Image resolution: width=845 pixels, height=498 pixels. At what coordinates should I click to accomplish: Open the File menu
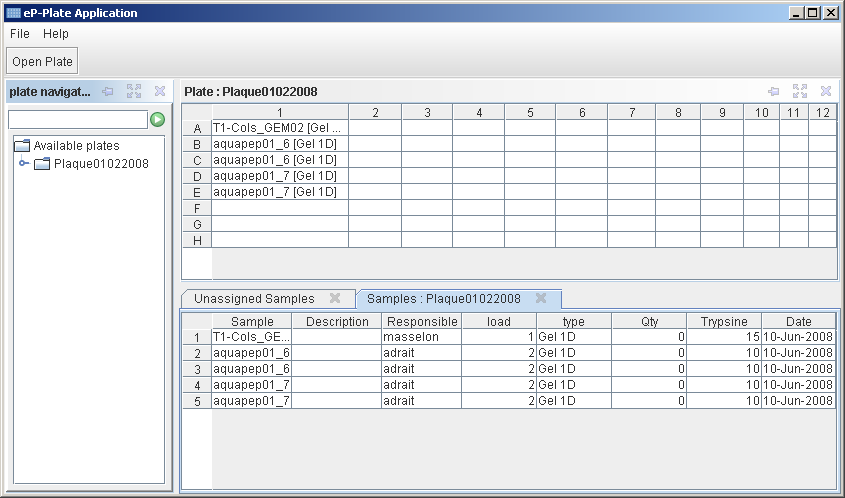pos(20,34)
